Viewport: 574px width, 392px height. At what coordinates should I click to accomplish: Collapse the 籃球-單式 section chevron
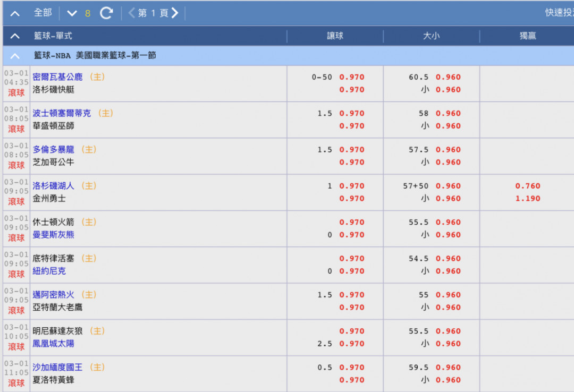pos(15,36)
